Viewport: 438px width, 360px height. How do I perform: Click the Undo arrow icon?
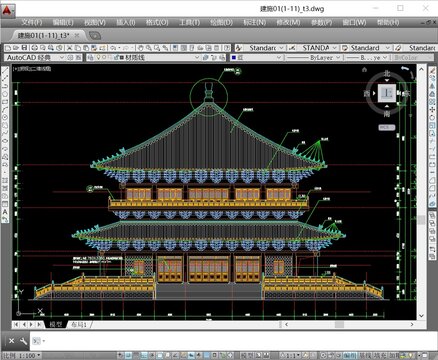(113, 48)
